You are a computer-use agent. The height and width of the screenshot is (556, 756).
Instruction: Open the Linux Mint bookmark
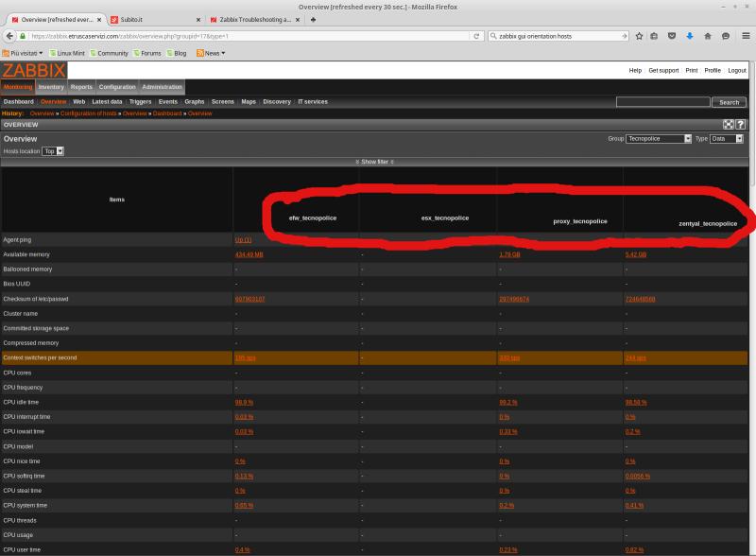click(67, 53)
